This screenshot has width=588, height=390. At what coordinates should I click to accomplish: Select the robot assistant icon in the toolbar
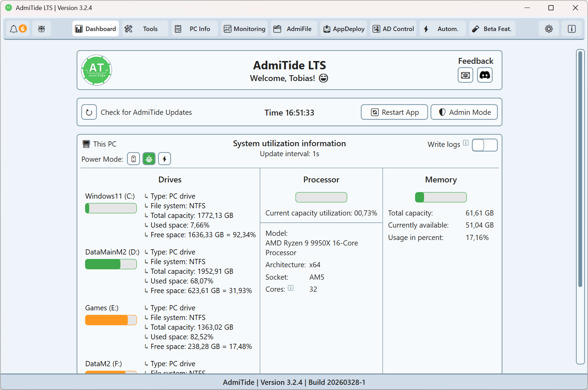point(41,29)
